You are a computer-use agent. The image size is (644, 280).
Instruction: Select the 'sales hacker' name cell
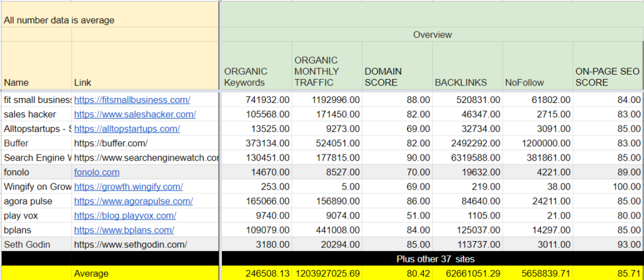coord(36,114)
